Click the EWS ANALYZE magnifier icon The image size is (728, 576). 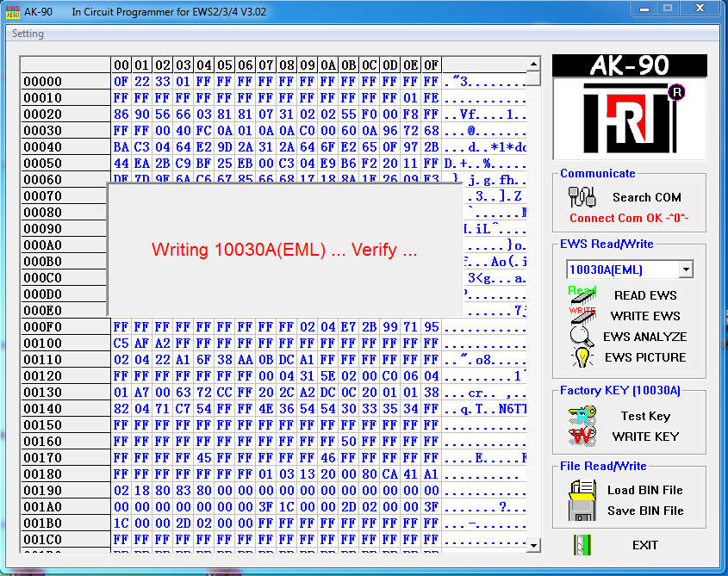[582, 337]
